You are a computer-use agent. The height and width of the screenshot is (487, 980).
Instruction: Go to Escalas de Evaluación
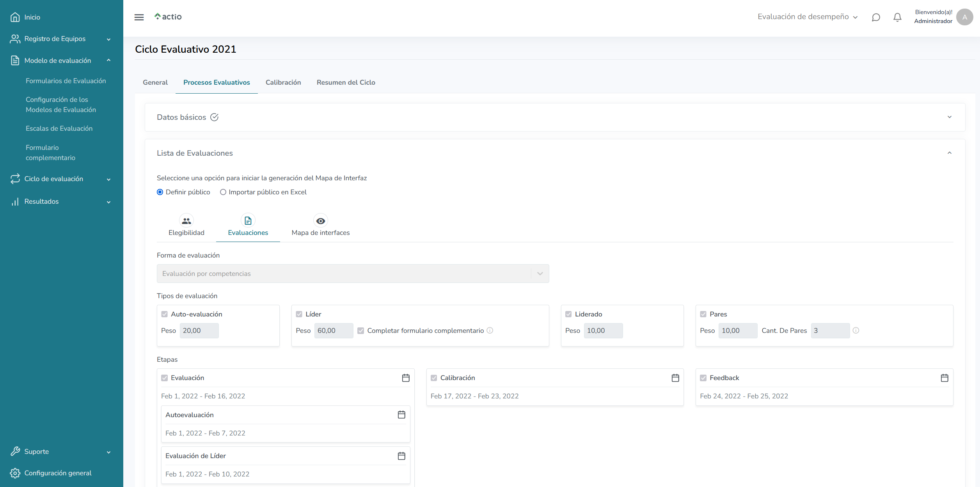point(59,128)
